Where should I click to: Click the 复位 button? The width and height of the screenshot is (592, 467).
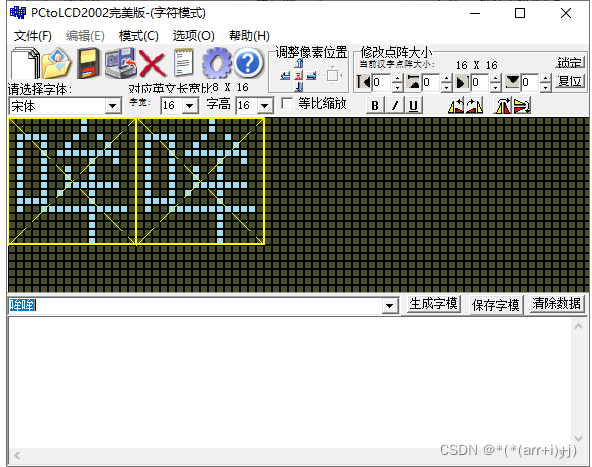tap(570, 81)
